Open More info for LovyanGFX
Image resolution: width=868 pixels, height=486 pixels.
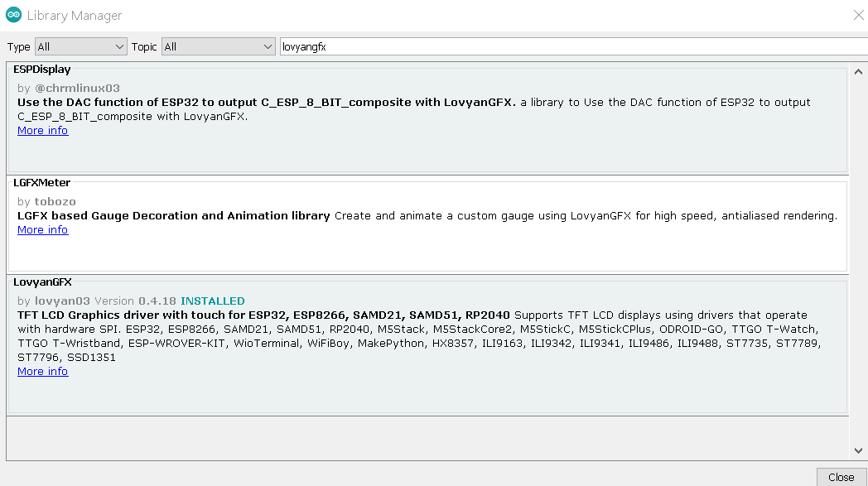click(42, 371)
